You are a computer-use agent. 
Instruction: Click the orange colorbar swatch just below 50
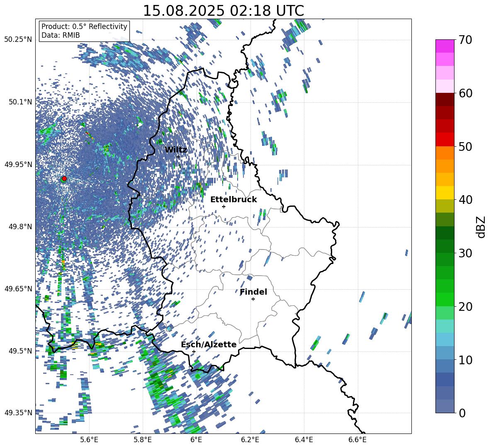pos(445,153)
